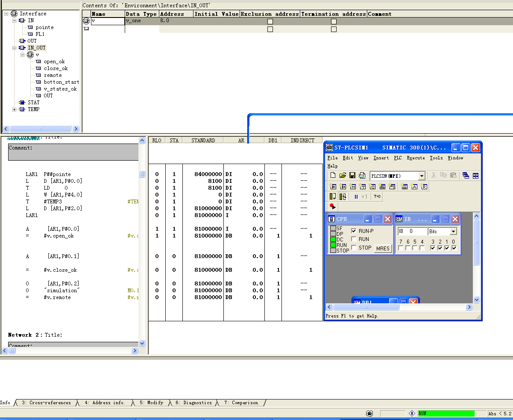Viewport: 513px width, 420px height.
Task: Select Continuous Scan mode in PLCSIM
Action: (343, 197)
